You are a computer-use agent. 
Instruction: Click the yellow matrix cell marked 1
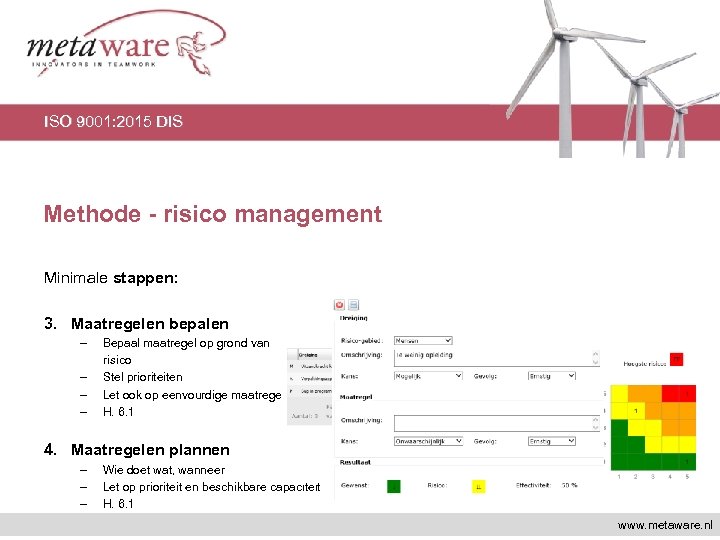click(x=636, y=411)
